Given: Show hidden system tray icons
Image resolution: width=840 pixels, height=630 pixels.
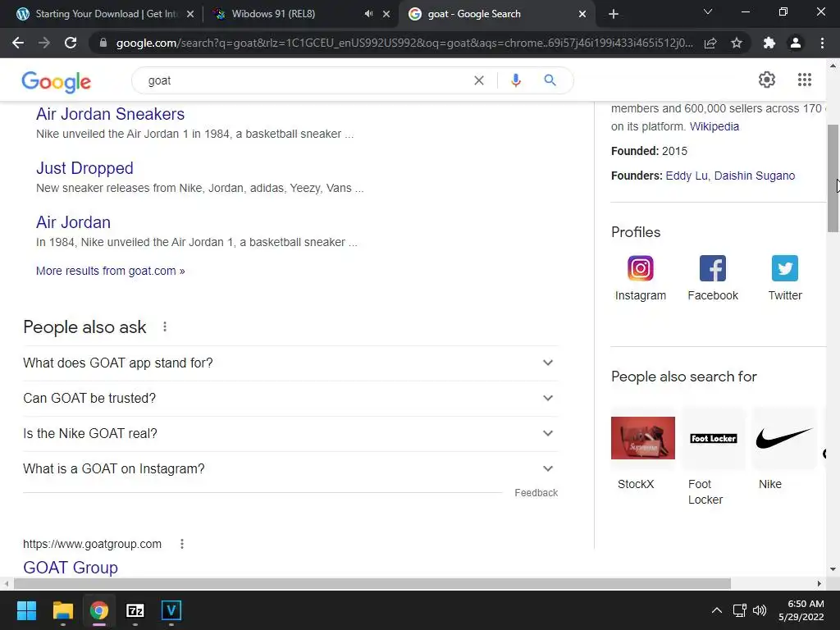Looking at the screenshot, I should pos(717,610).
